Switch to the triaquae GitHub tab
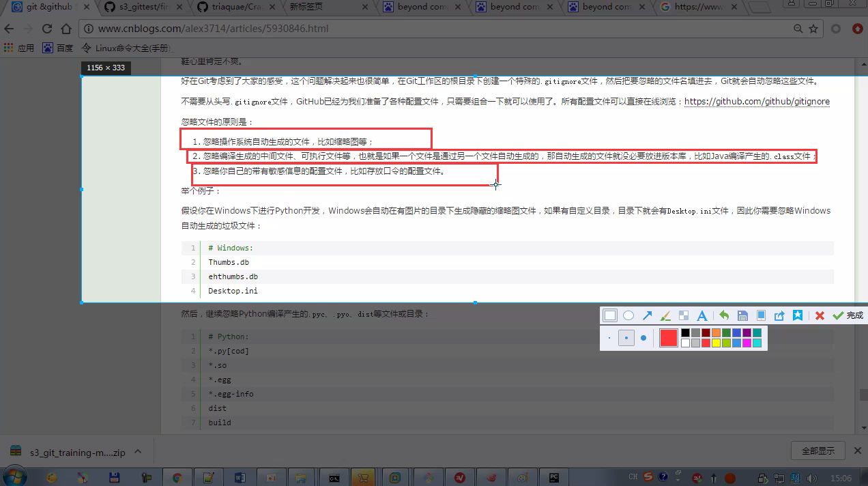Screen dimensions: 868x486 click(235, 7)
